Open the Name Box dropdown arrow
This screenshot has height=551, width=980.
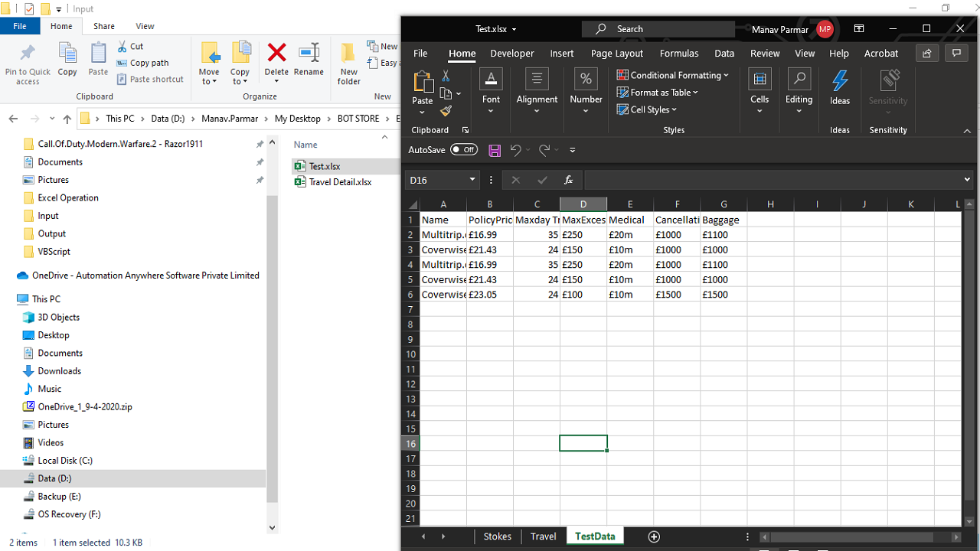click(472, 180)
